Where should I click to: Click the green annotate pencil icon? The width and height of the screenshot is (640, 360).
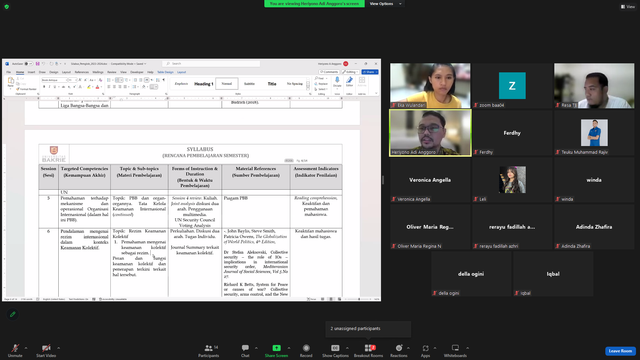13,314
